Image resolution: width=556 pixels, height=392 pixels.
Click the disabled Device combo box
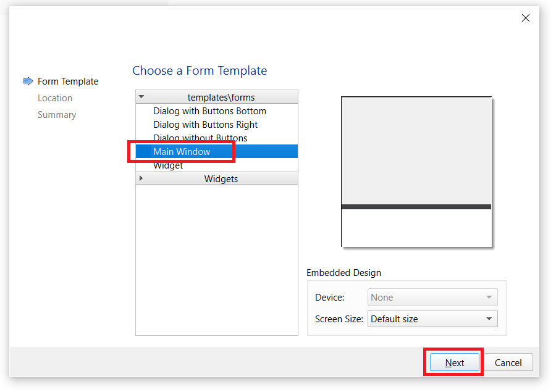[x=432, y=298]
